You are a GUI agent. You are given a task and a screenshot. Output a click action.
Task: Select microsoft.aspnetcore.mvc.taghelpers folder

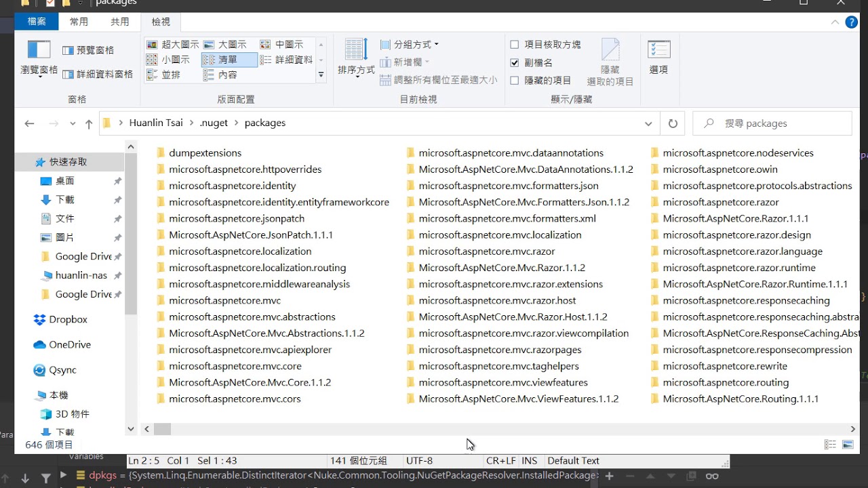point(492,366)
